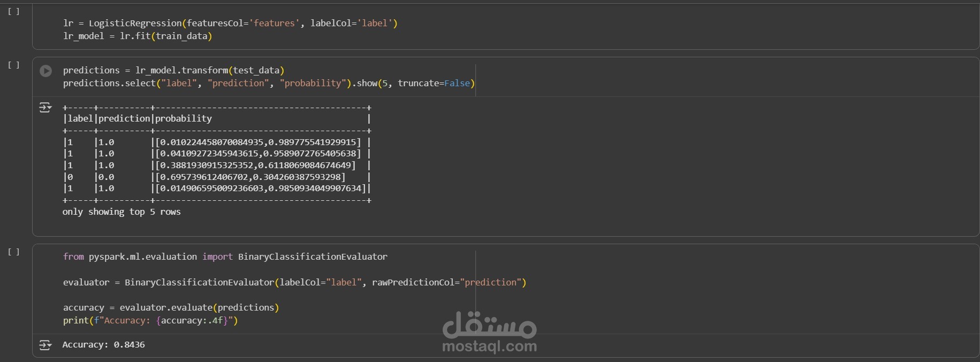Image resolution: width=980 pixels, height=362 pixels.
Task: Click the lr_model.transform(test_data) code line
Action: click(x=173, y=70)
